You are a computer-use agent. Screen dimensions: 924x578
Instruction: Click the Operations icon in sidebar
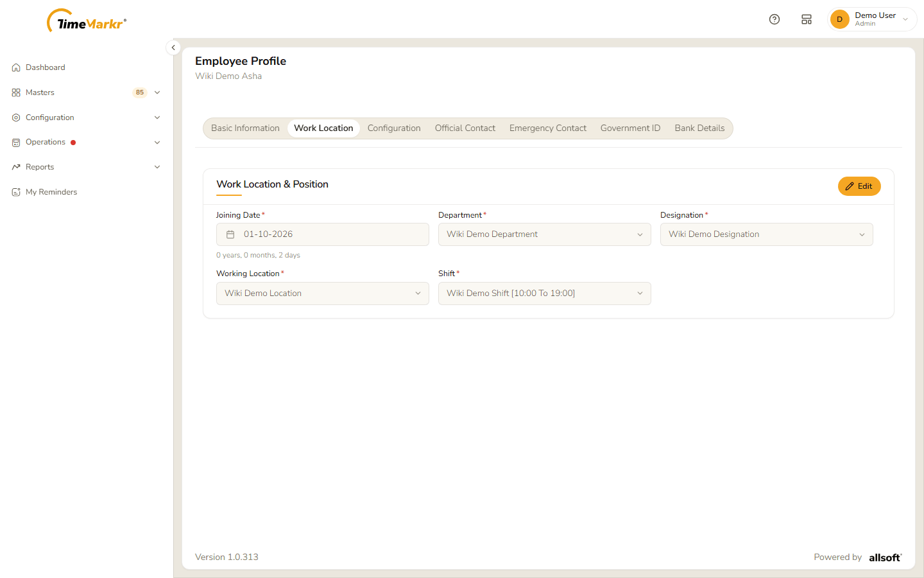coord(16,143)
